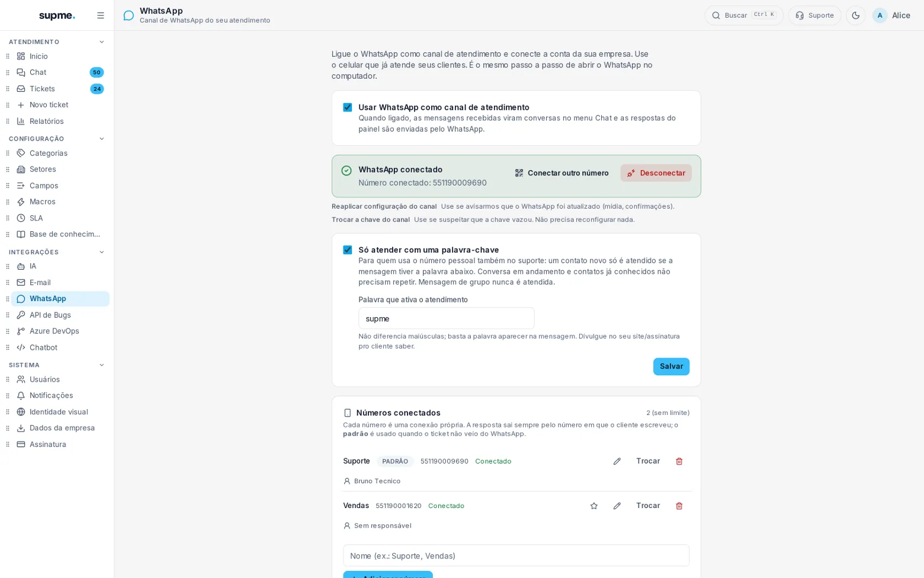Open Suporte from the top bar

click(x=814, y=15)
